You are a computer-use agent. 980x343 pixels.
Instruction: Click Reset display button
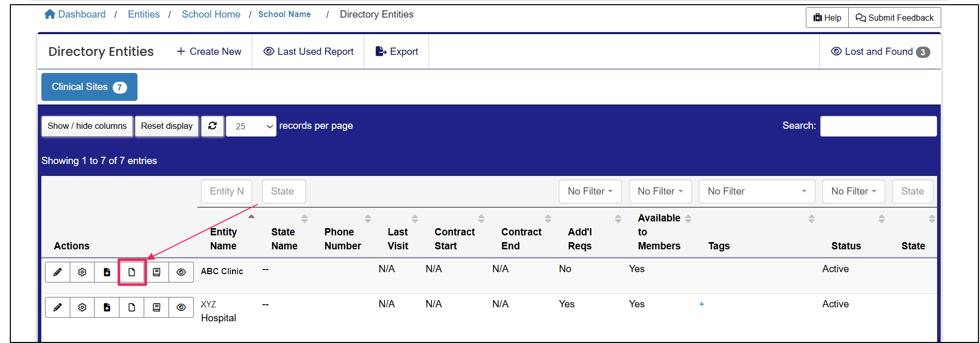point(166,126)
